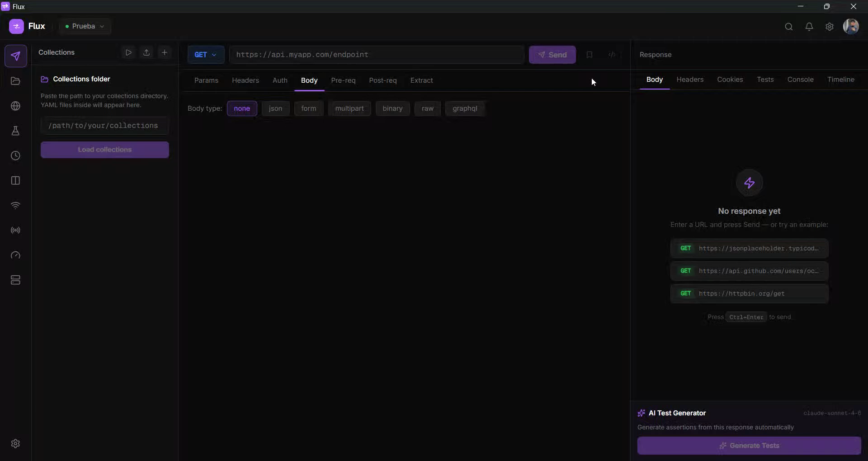Click the code snippet icon near Send
The height and width of the screenshot is (461, 868).
[x=612, y=55]
